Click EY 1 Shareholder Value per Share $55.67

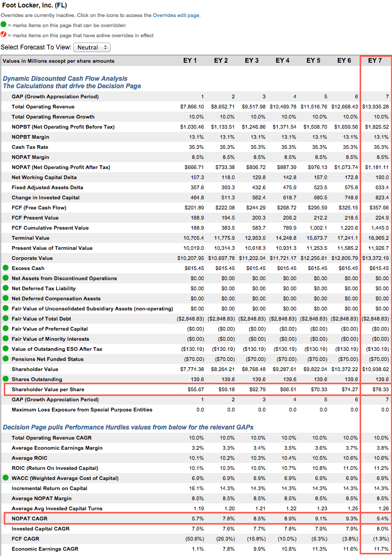point(196,389)
